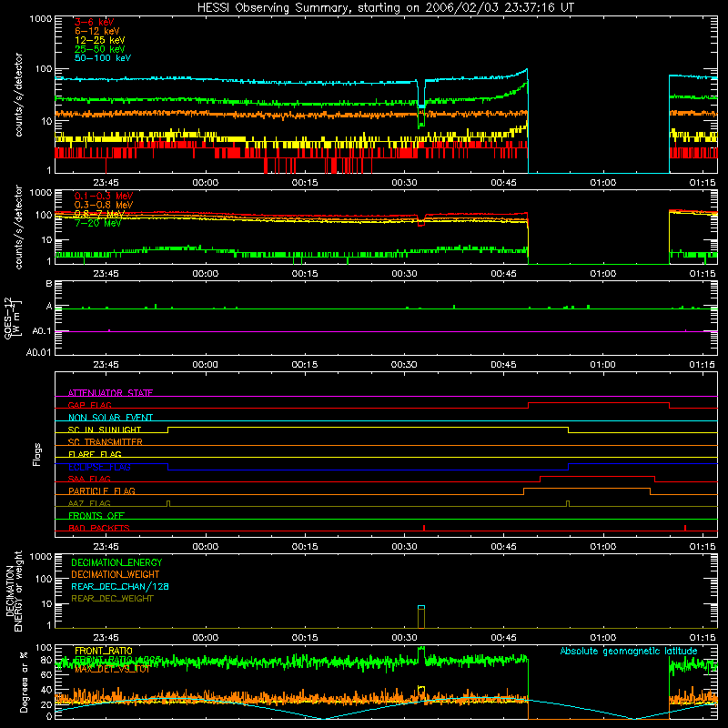728x728 pixels.
Task: Select the '3-6 keV' legend label
Action: (95, 22)
